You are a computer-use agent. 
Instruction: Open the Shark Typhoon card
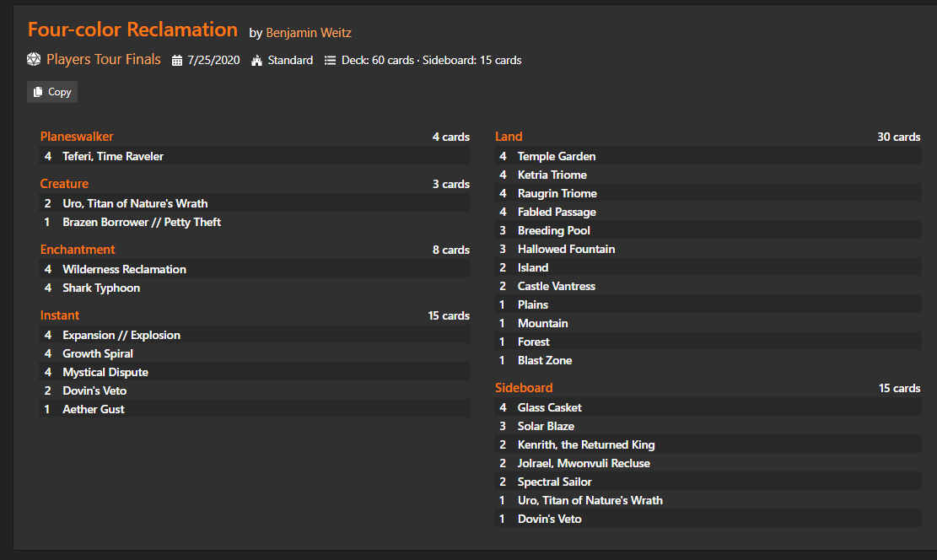(101, 288)
